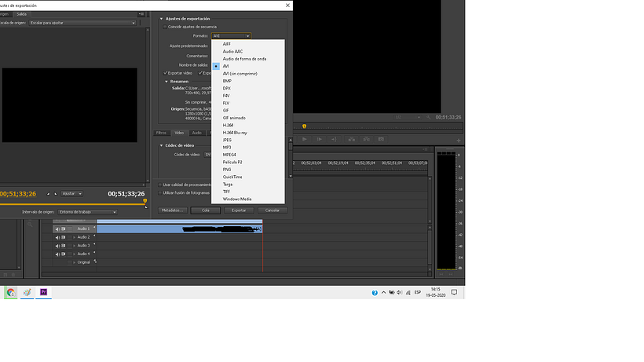Screen dimensions: 644x362
Task: Toggle sync lock icon on Audio 1
Action: point(64,229)
